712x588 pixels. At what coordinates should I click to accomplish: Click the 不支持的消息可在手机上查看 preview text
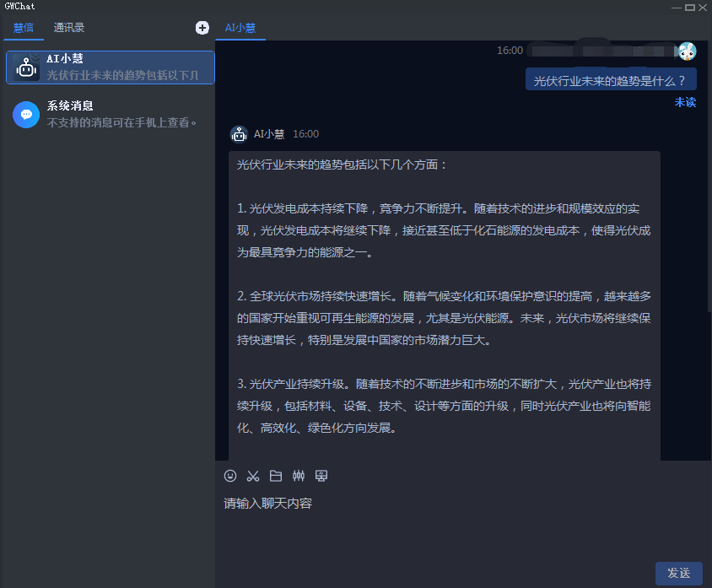pyautogui.click(x=121, y=122)
